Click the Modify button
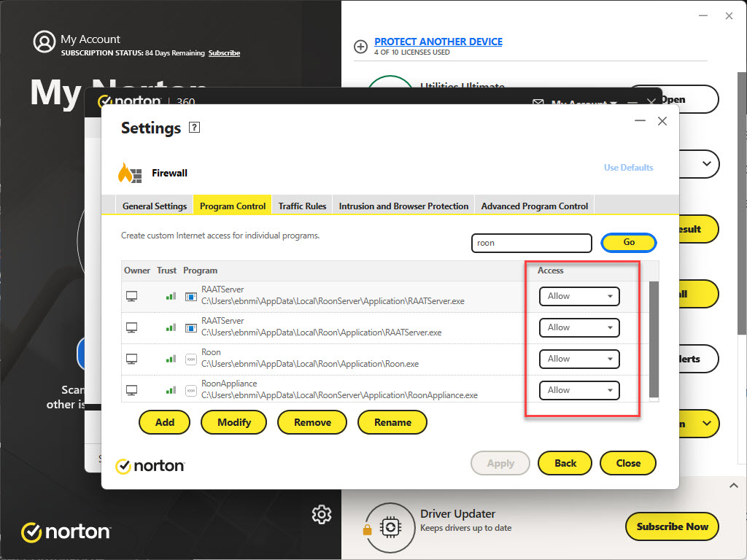 (234, 422)
